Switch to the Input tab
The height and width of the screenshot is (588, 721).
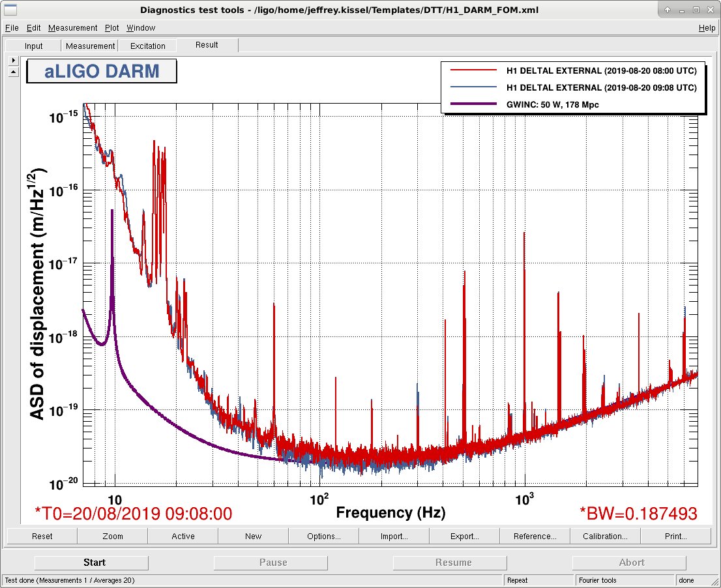tap(33, 46)
